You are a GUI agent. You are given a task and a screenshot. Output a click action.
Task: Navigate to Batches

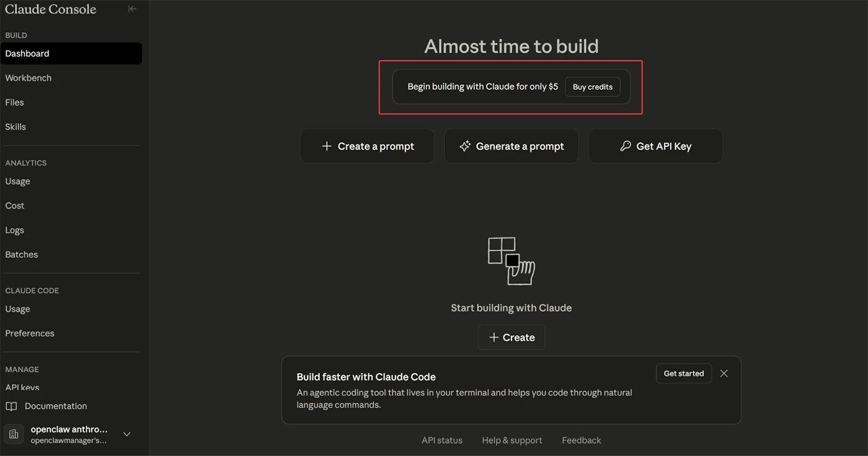click(x=22, y=255)
